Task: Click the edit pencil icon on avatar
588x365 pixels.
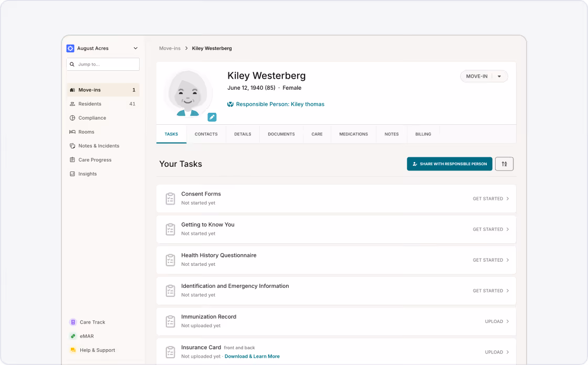Action: coord(212,117)
